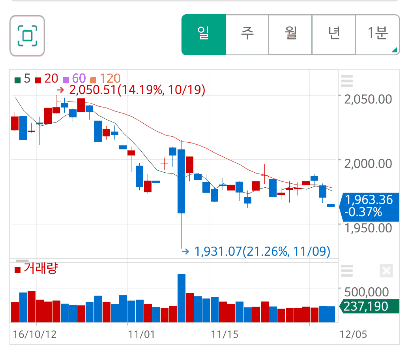
Task: Click the 500,000 volume axis label
Action: coord(367,292)
